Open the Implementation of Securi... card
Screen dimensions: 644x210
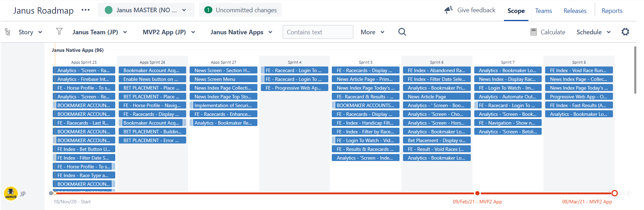coord(224,105)
